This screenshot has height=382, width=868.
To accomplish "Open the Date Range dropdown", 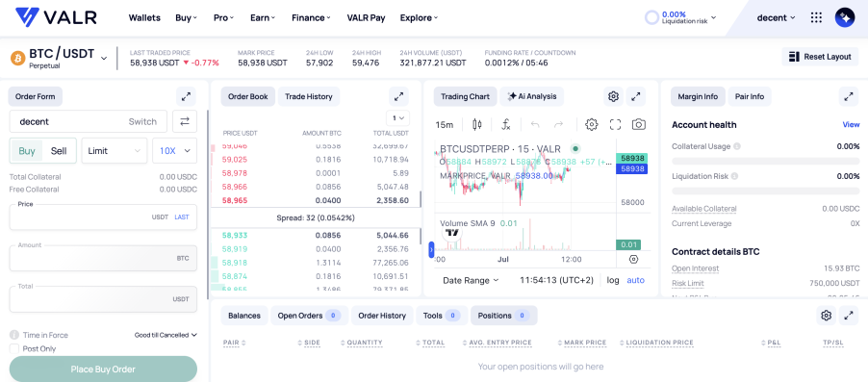I will tap(471, 280).
